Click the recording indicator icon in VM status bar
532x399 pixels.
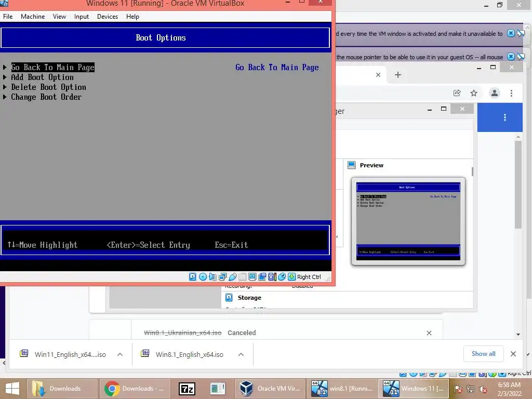click(262, 277)
